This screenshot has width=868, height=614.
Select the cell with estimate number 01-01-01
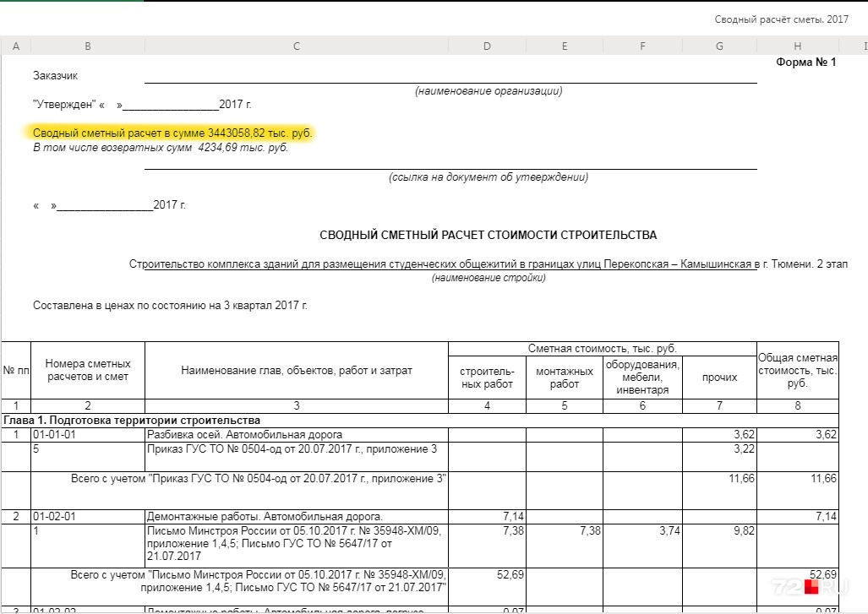(87, 435)
